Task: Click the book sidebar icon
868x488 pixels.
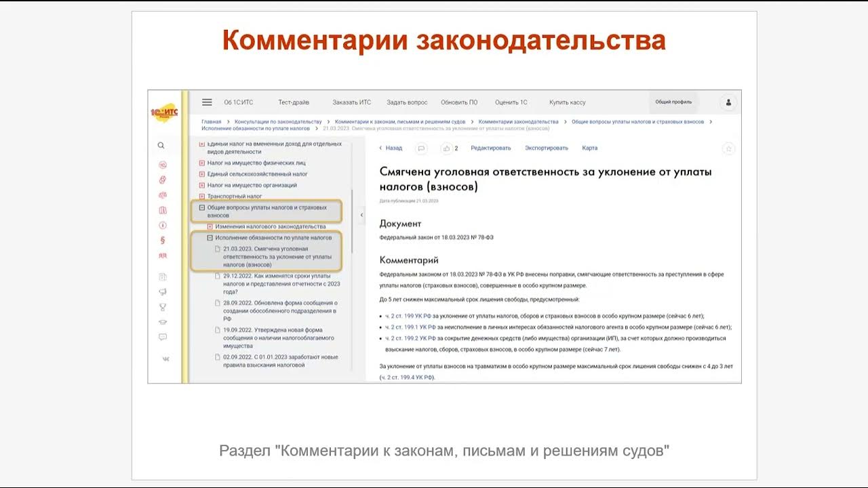Action: (162, 210)
